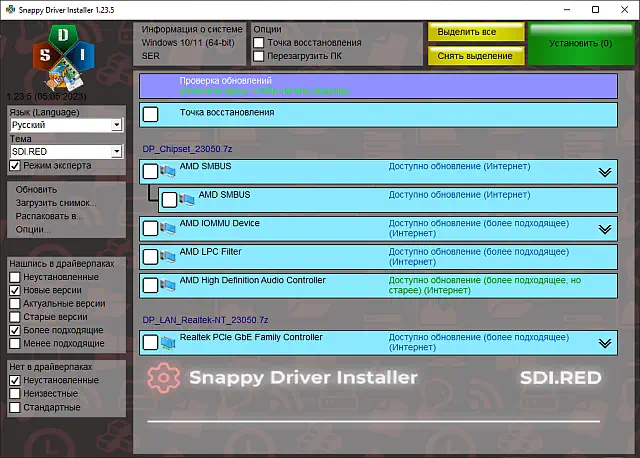Disable the Режим эксперта checkbox
Viewport: 640px width, 458px height.
click(x=15, y=166)
